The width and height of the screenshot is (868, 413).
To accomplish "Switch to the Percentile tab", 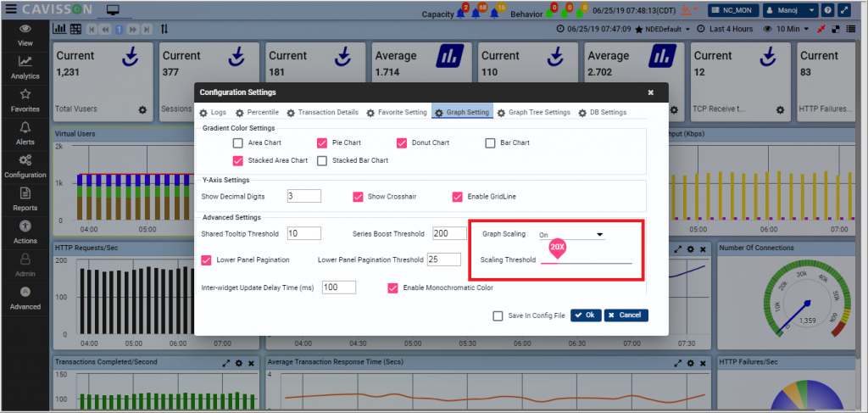I will point(257,113).
